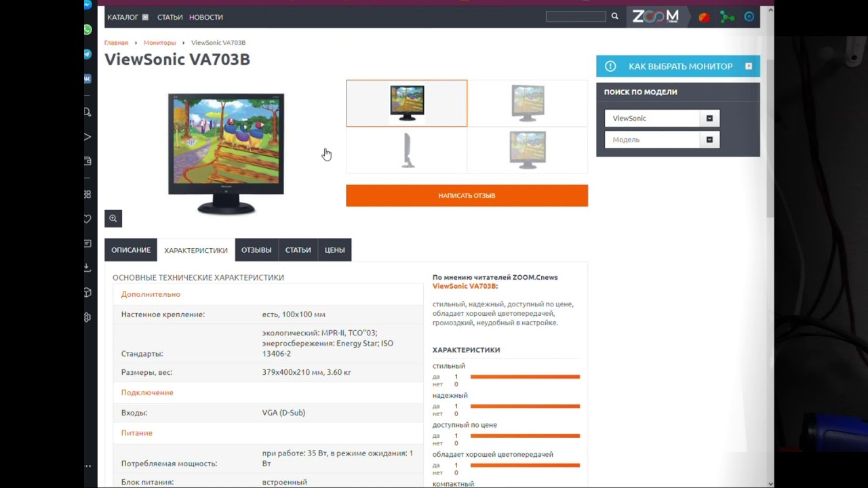
Task: Click the arrow icon on blue banner
Action: tap(749, 66)
